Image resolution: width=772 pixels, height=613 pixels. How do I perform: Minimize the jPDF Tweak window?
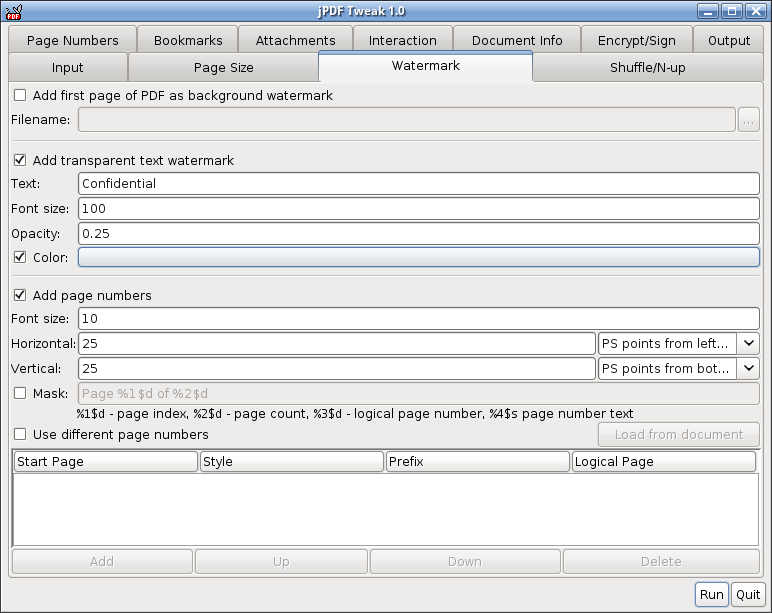(x=708, y=11)
